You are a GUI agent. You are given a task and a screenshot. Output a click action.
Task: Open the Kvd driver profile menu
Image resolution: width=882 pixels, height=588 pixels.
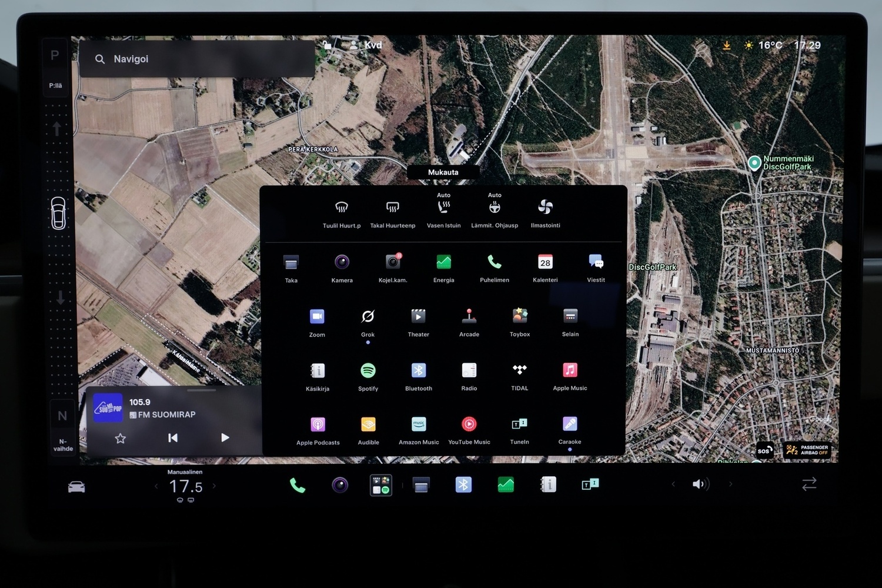click(x=366, y=45)
